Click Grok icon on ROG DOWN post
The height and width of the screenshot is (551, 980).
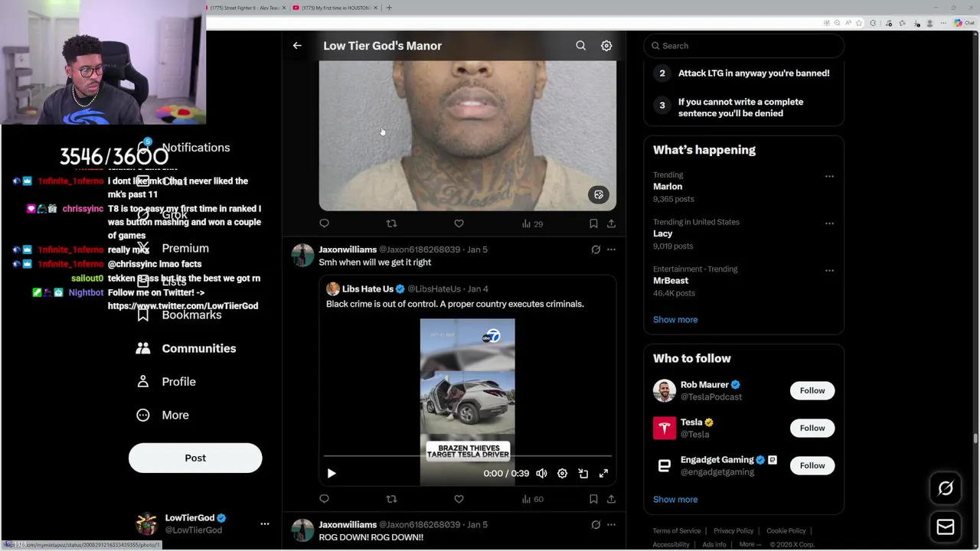click(x=596, y=525)
